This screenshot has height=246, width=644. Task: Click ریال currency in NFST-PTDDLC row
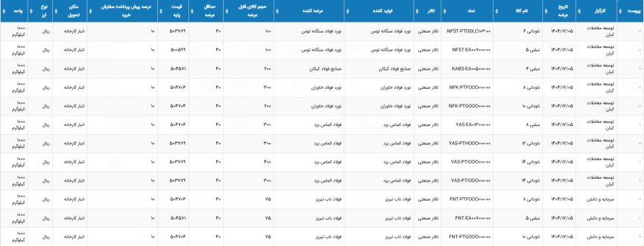(x=46, y=32)
